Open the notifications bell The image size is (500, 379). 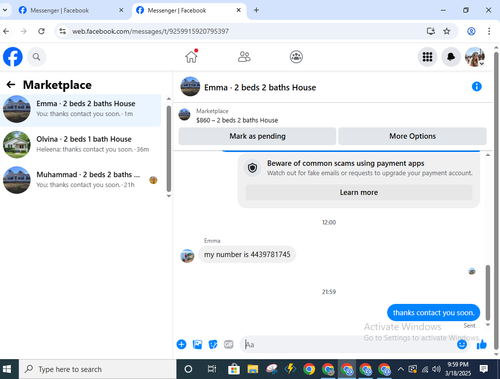click(451, 57)
